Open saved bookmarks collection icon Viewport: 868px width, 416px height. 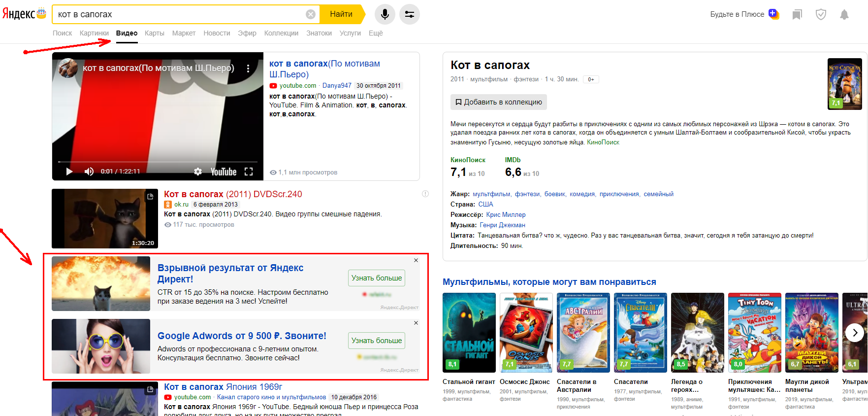[x=797, y=14]
